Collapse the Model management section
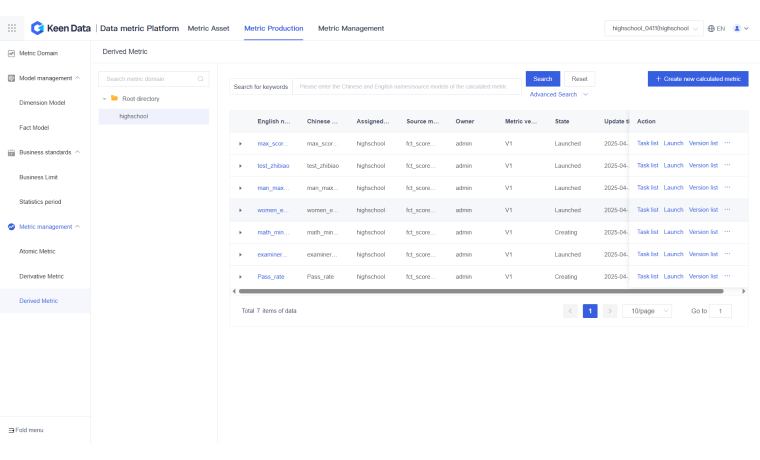Image resolution: width=760 pixels, height=460 pixels. click(x=78, y=77)
